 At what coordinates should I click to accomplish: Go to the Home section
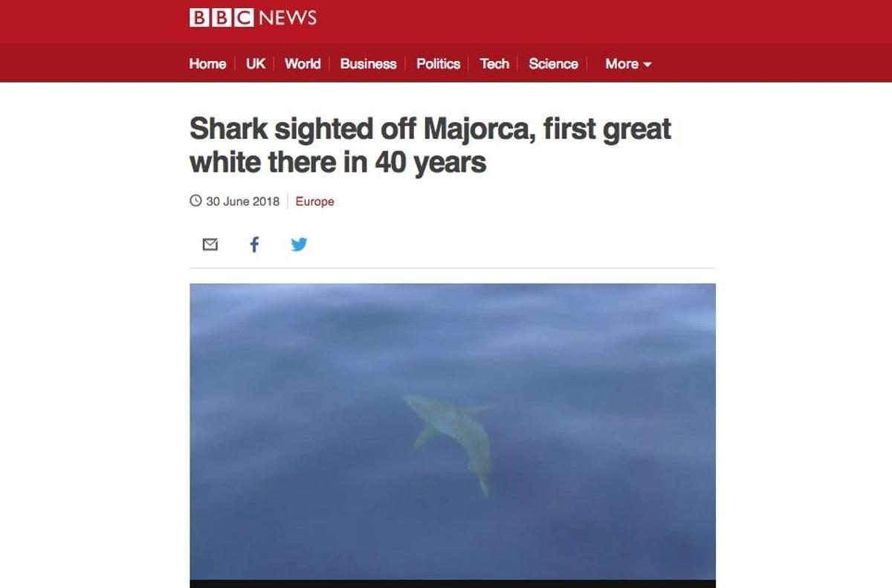207,64
